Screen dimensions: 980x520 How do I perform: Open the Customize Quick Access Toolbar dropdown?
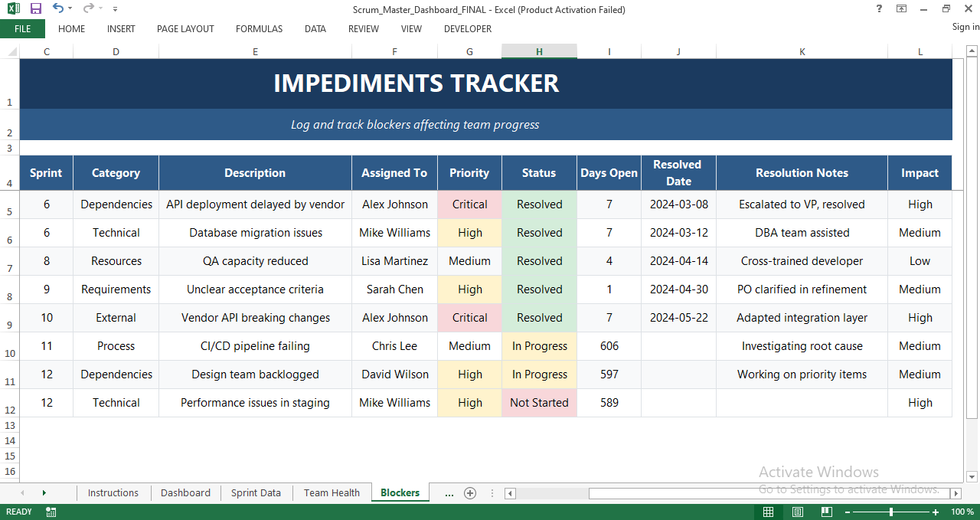[x=115, y=8]
